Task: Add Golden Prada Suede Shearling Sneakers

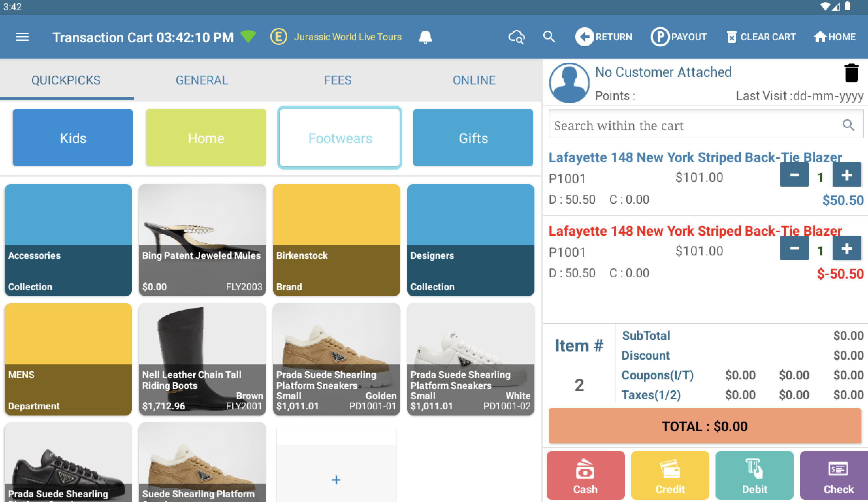Action: point(337,359)
